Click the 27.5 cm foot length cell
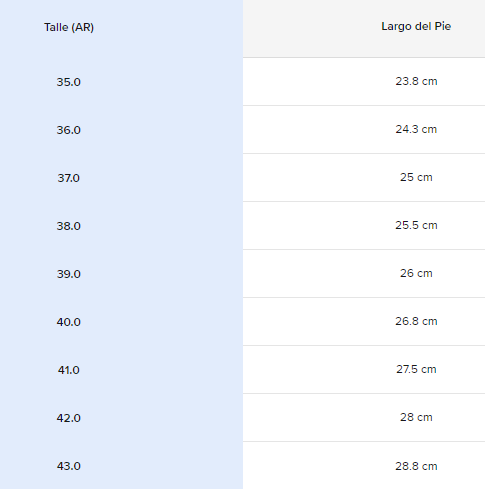The height and width of the screenshot is (489, 485). click(416, 369)
